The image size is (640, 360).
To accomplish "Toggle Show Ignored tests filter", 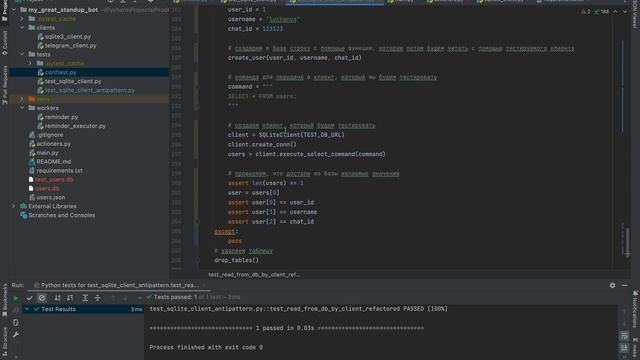I will tap(42, 298).
